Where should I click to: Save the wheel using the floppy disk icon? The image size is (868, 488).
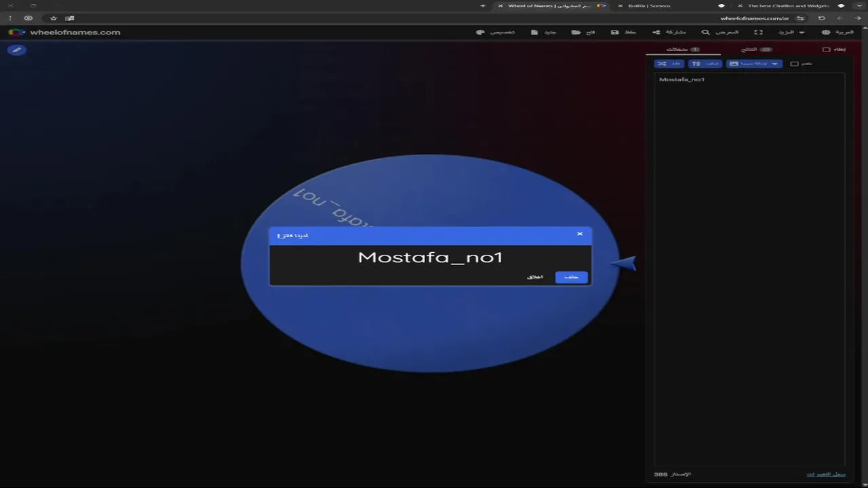[x=623, y=32]
